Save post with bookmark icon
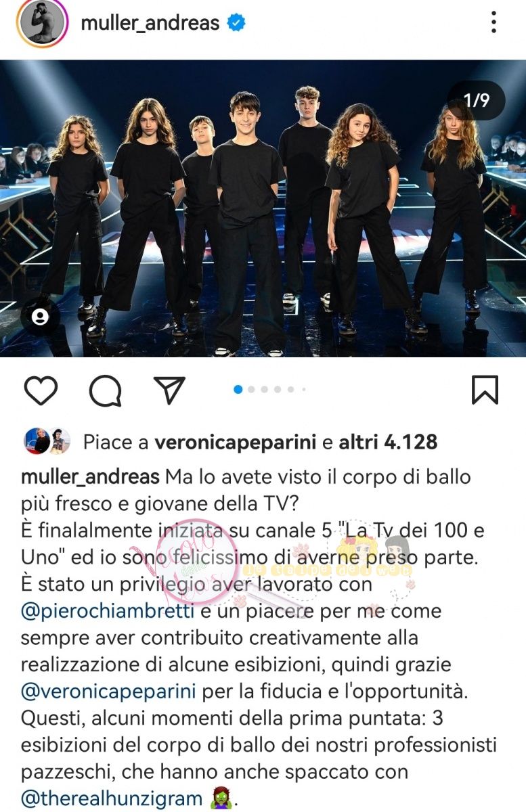Viewport: 526px width, 812px height. [485, 390]
